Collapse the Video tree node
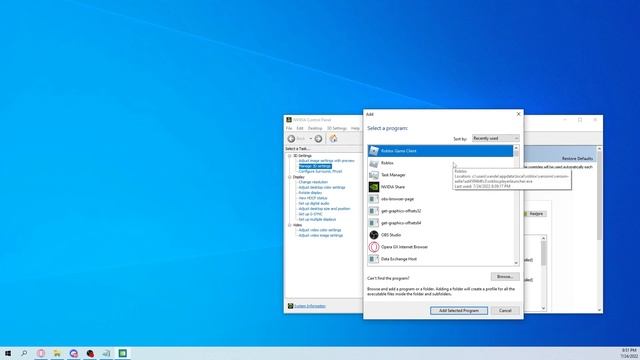 pos(289,225)
